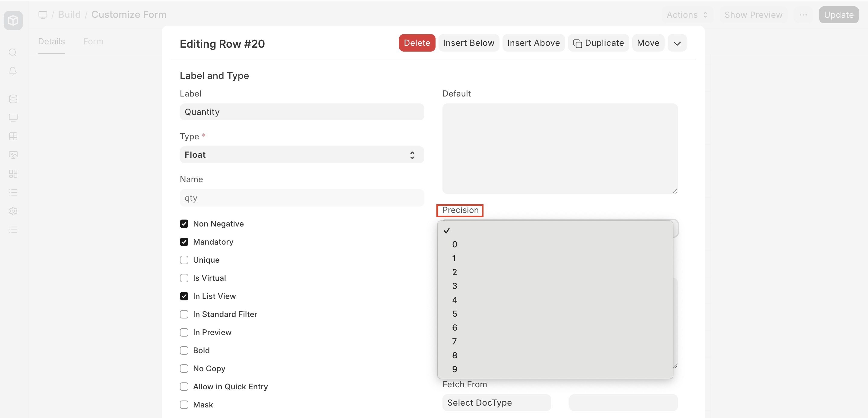Click the search icon in the sidebar
This screenshot has height=418, width=868.
[13, 52]
